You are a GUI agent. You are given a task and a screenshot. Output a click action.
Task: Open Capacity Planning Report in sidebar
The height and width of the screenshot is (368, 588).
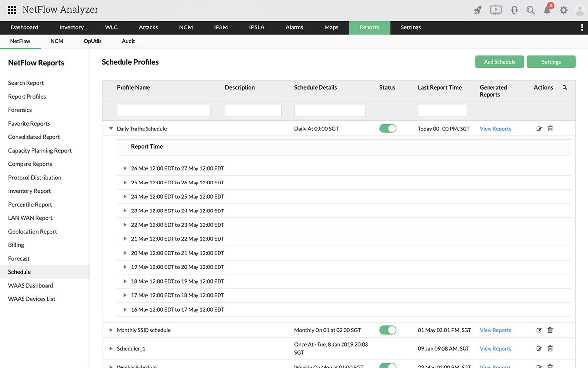[40, 151]
